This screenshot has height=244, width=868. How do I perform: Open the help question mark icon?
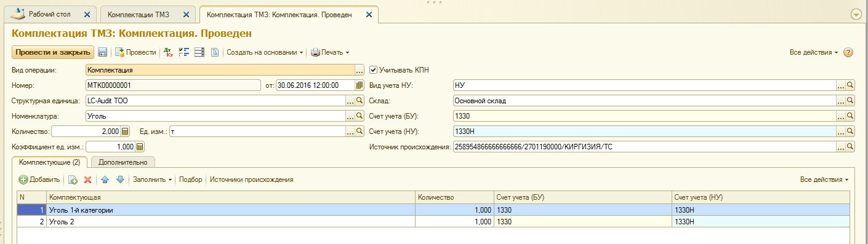(x=848, y=53)
